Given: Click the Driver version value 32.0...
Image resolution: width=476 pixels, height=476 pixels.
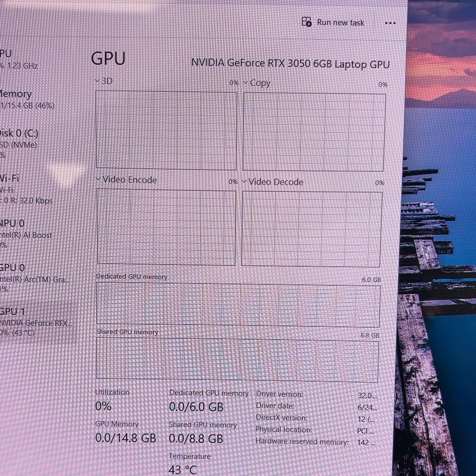Looking at the screenshot, I should click(x=367, y=396).
